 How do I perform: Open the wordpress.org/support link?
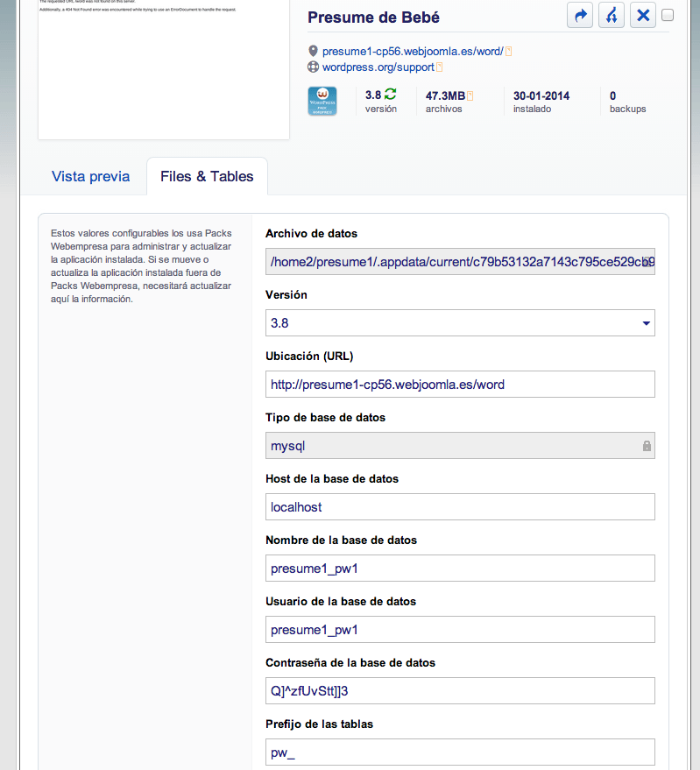click(378, 67)
